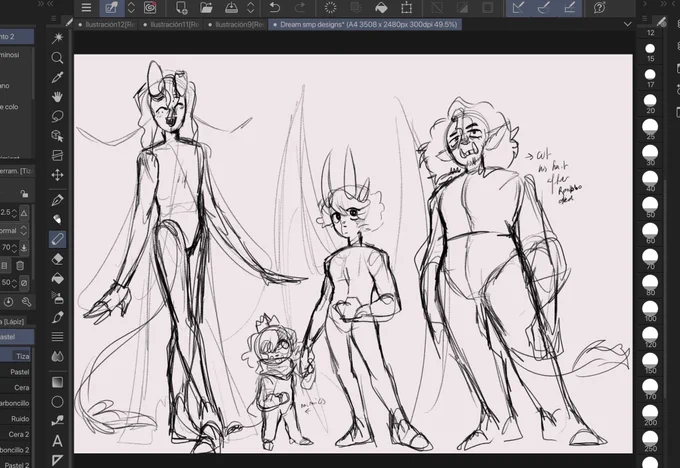Switch to Ilustración12 document tab
The height and width of the screenshot is (468, 680).
tap(107, 25)
